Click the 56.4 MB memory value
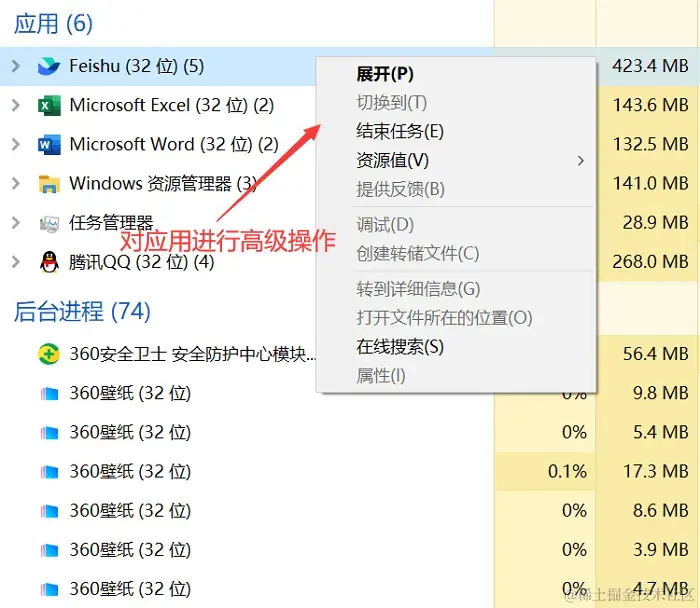 (x=656, y=354)
